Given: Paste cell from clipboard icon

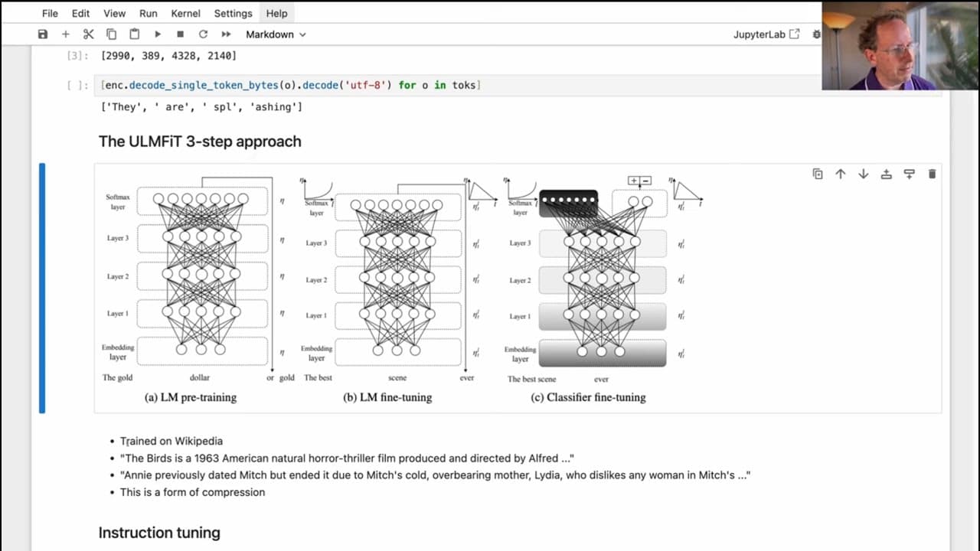Looking at the screenshot, I should tap(135, 34).
